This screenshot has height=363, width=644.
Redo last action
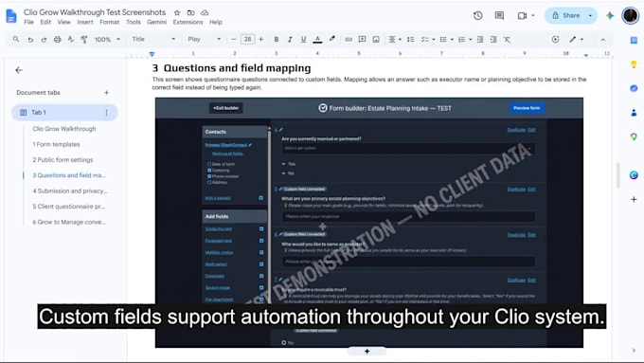coord(44,40)
